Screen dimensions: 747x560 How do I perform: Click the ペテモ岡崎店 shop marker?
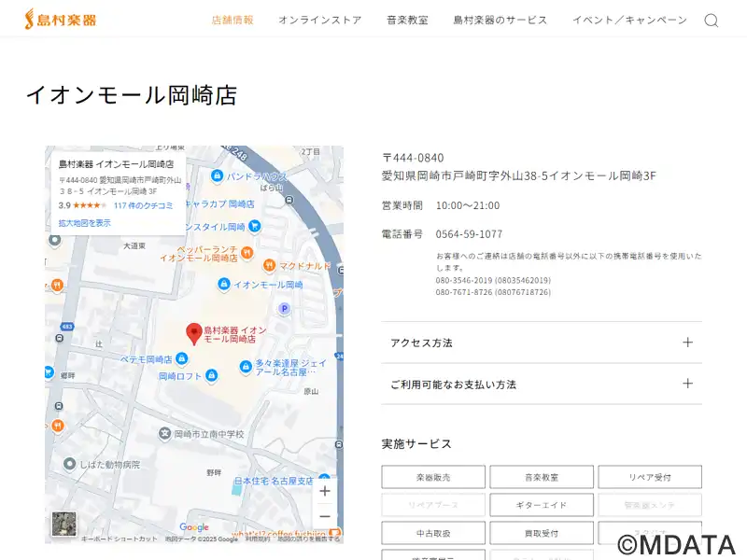tap(181, 358)
